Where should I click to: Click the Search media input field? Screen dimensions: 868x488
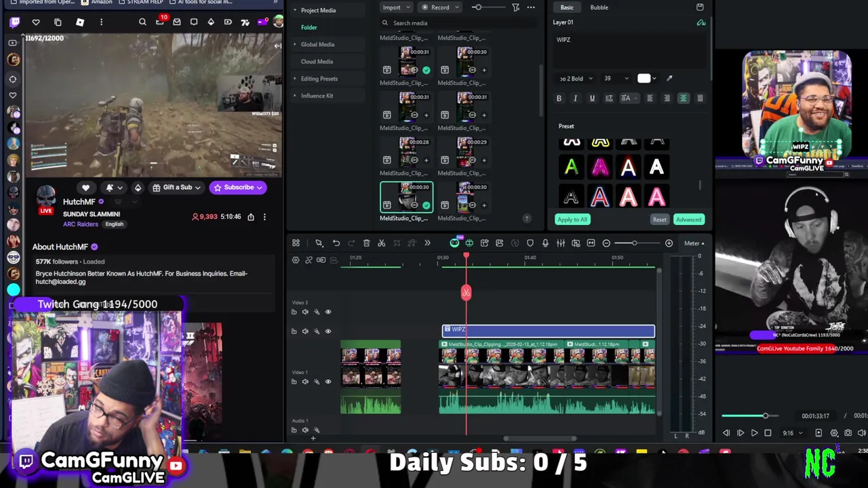pos(458,23)
